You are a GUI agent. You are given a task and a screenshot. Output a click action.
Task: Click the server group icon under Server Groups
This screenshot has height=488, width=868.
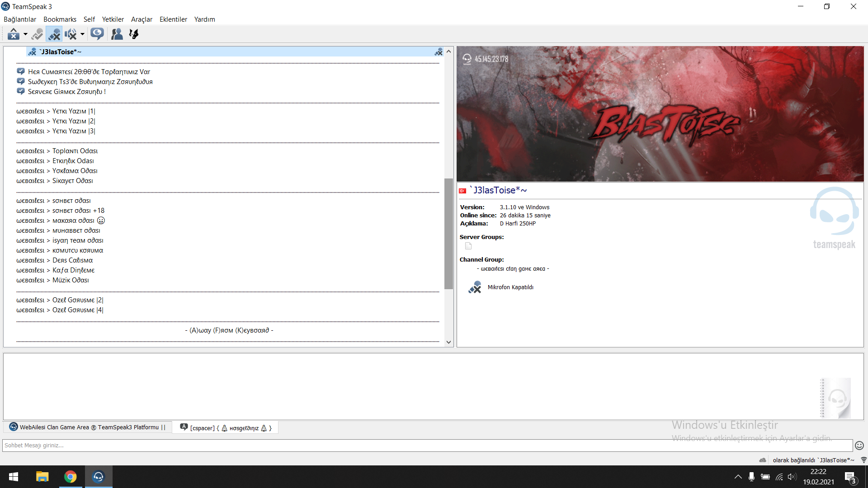(x=468, y=246)
